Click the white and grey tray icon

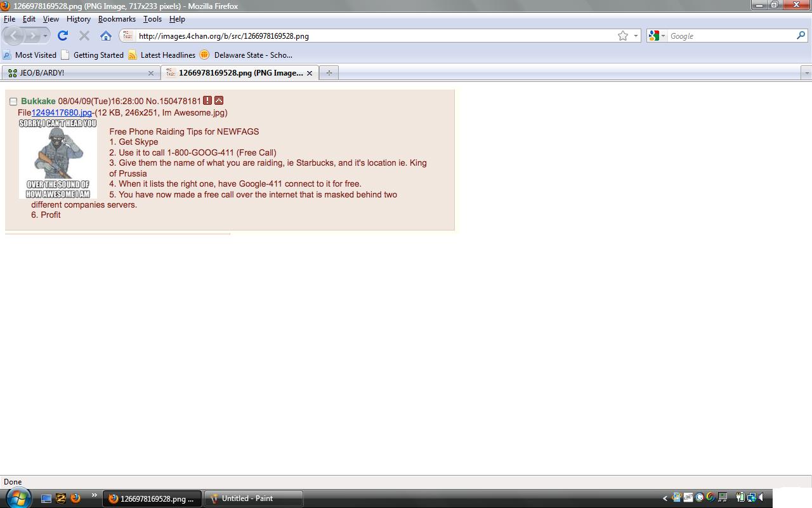point(688,497)
